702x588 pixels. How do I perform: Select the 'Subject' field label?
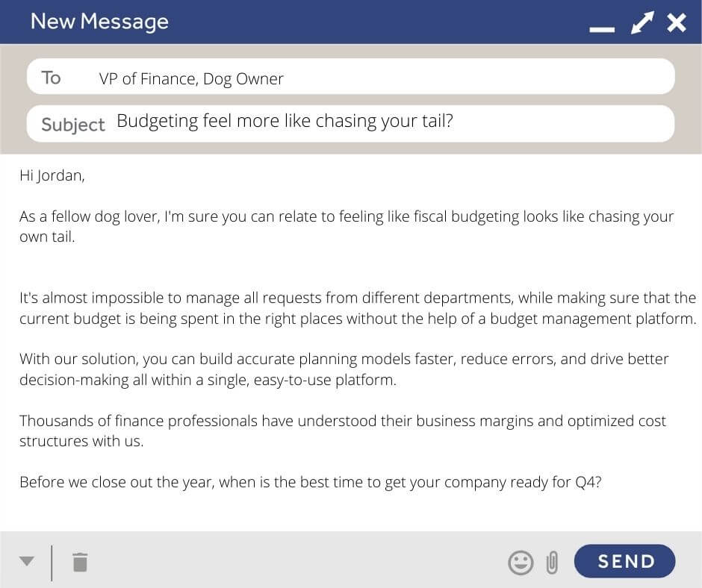[x=72, y=124]
